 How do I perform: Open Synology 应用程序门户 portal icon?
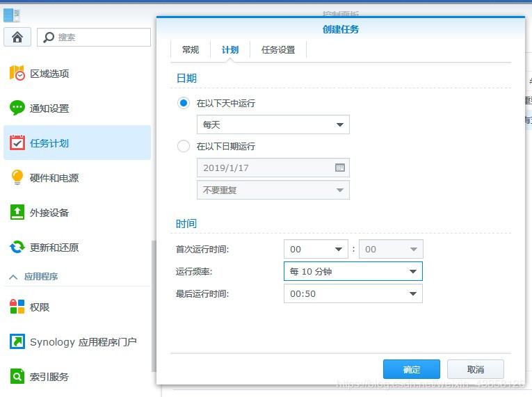(x=17, y=341)
